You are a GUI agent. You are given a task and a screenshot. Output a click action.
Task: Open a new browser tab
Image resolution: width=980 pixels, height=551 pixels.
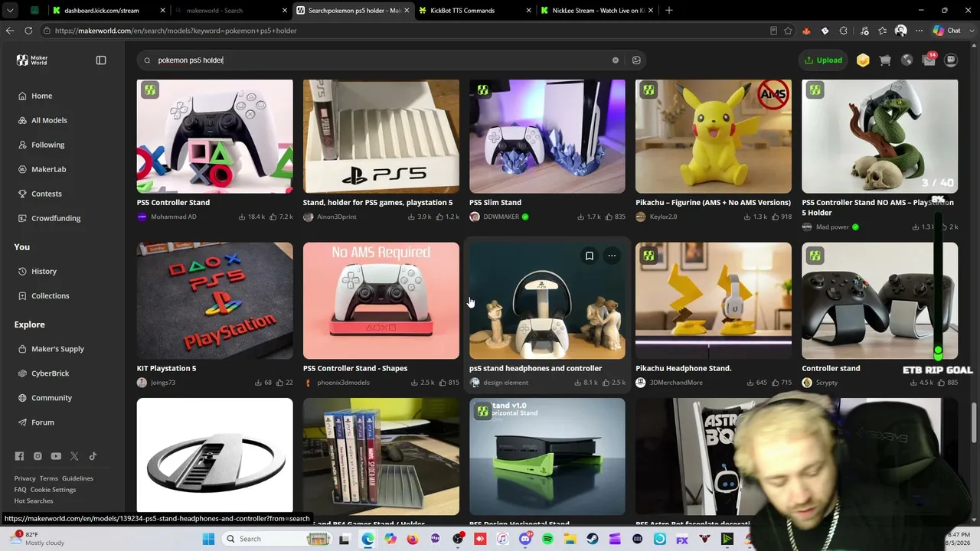click(668, 11)
